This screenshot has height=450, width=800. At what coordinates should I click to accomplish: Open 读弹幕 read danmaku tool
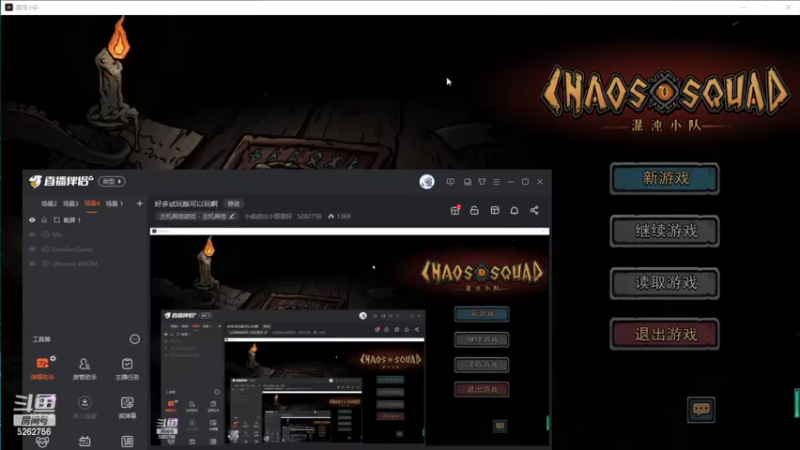[127, 408]
